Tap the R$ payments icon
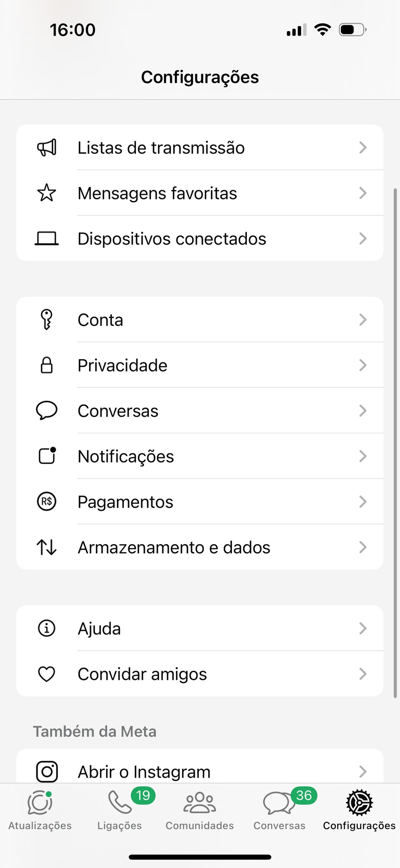This screenshot has height=868, width=400. (x=47, y=502)
